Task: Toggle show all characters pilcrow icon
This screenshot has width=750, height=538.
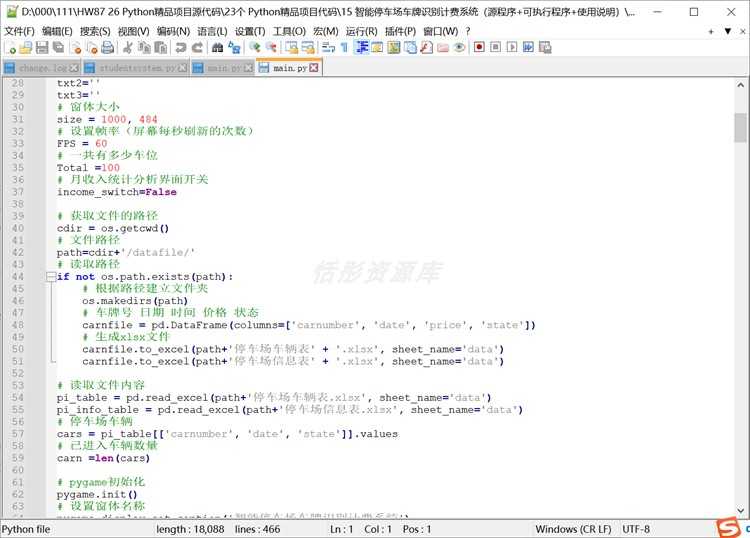Action: point(344,47)
